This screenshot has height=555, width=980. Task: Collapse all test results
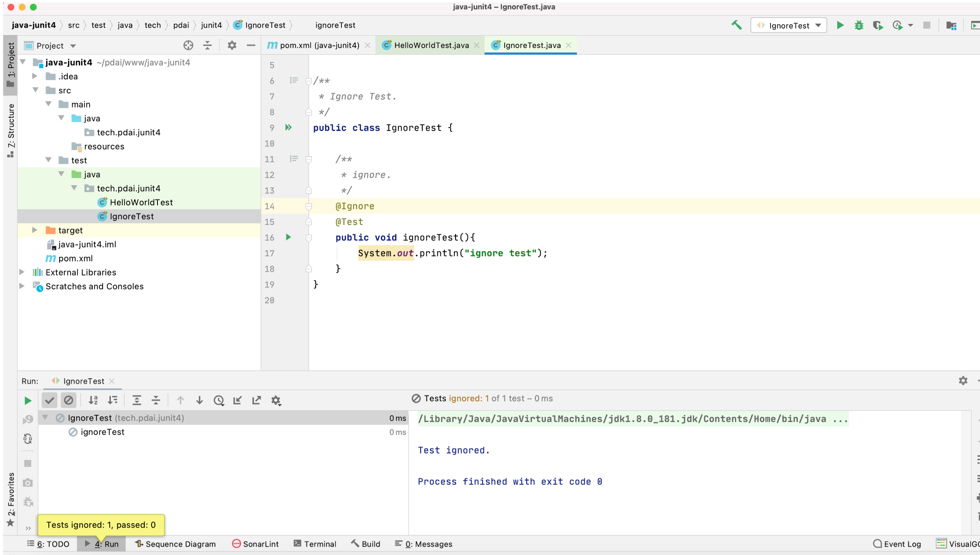156,400
